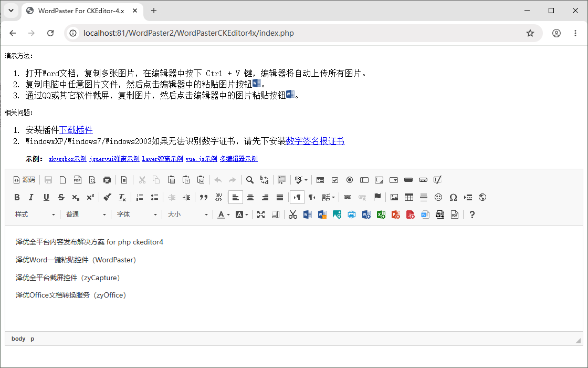This screenshot has width=588, height=368.
Task: Click the Export to PDF toolbar icon
Action: tap(77, 180)
